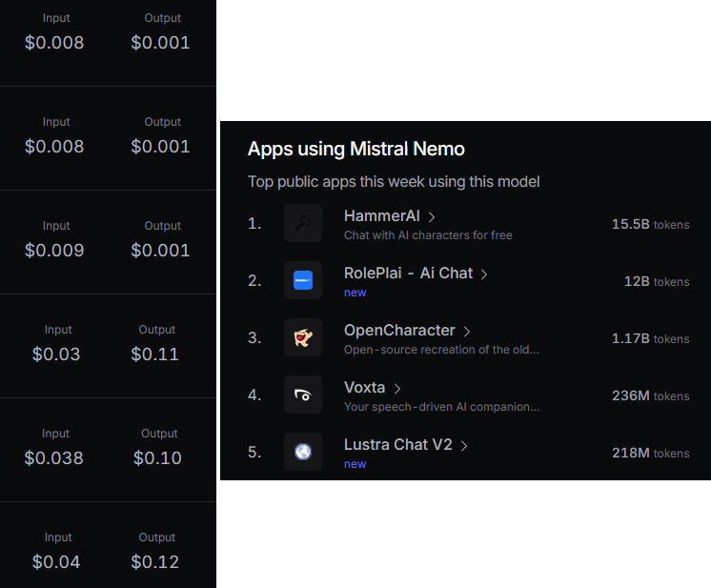Open the RolePlai - Ai Chat link
711x588 pixels.
pos(408,274)
